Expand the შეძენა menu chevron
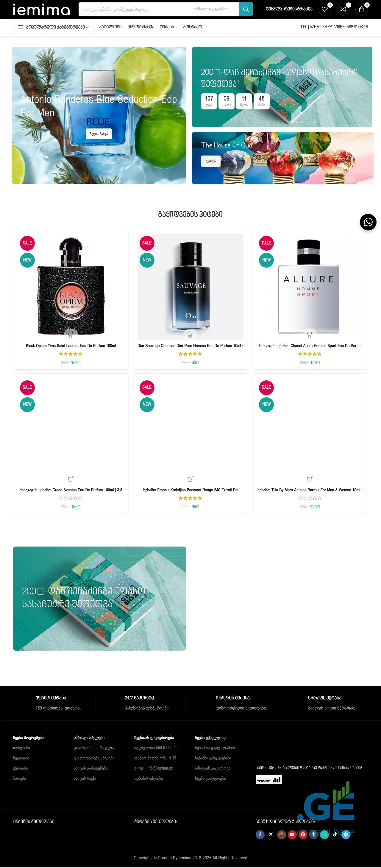The height and width of the screenshot is (868, 381). pos(176,27)
